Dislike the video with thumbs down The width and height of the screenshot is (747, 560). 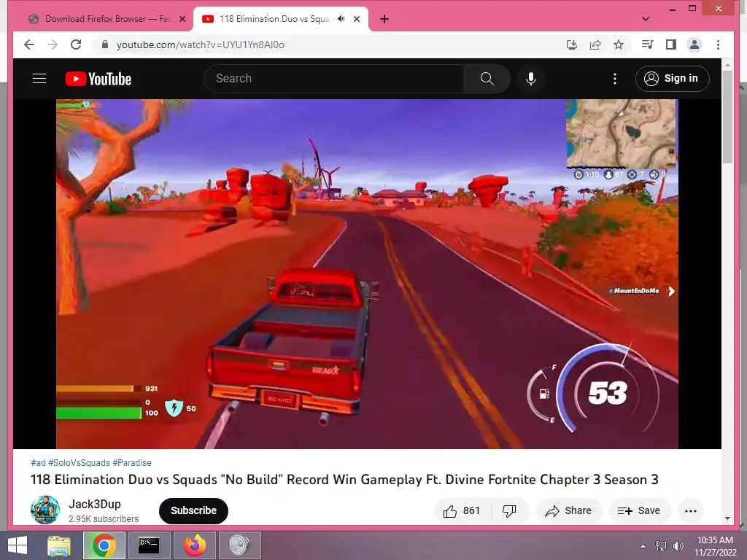pyautogui.click(x=509, y=511)
